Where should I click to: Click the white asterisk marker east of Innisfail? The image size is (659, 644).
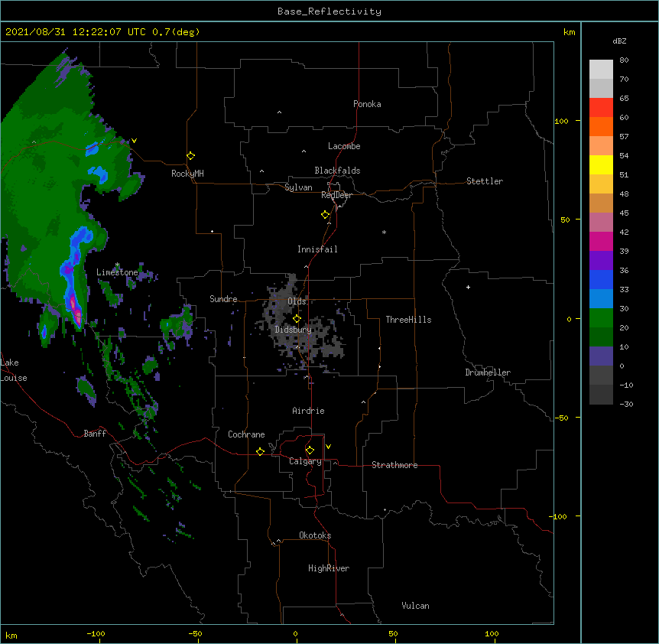(x=384, y=232)
